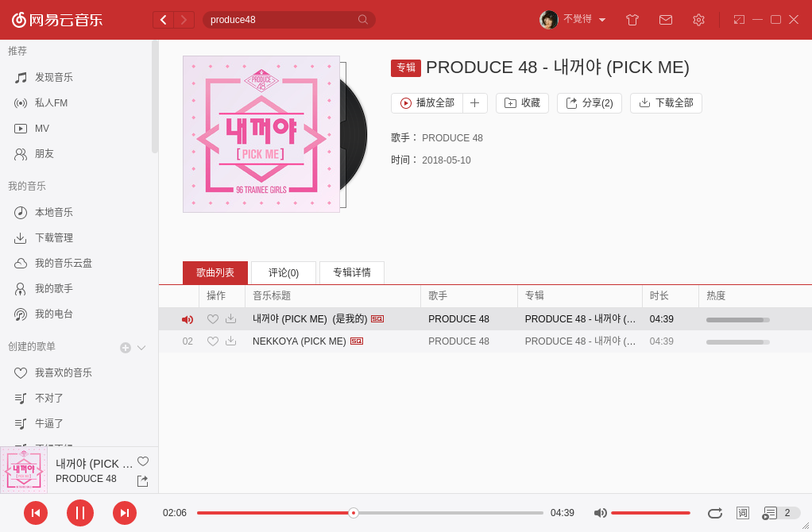Open artist link PRODUCE 48 beside 歌手
Screen dimensions: 812x532
[452, 138]
